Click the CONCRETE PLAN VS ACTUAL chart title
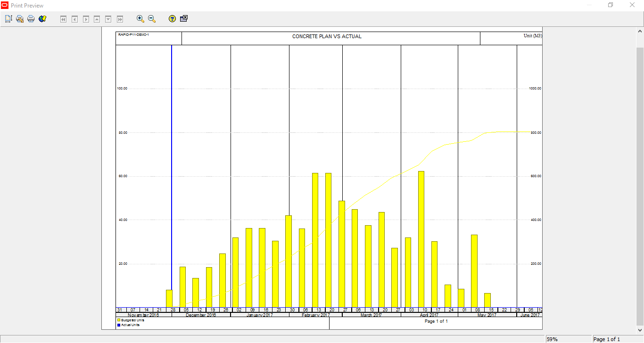This screenshot has width=644, height=343. [327, 36]
